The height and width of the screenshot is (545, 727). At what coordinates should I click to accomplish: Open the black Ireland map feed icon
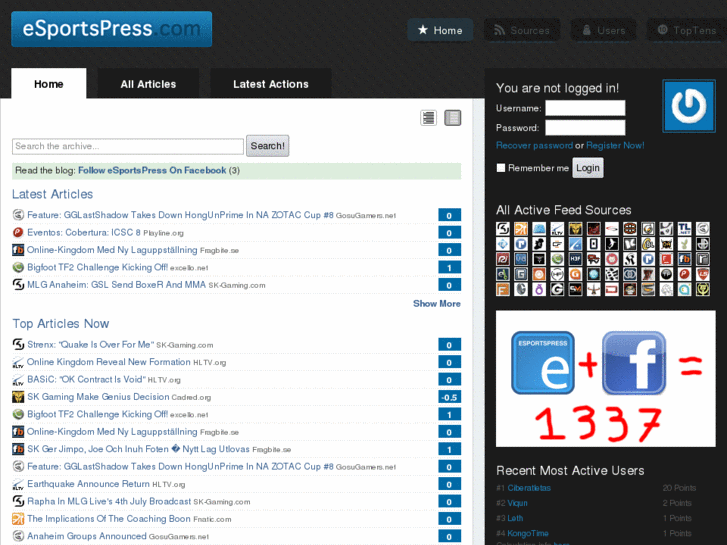click(539, 244)
